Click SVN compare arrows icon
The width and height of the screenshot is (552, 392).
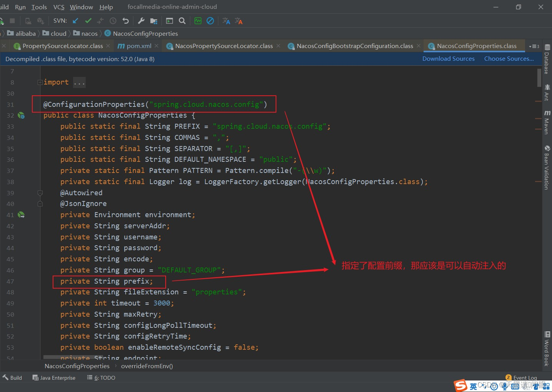point(101,21)
